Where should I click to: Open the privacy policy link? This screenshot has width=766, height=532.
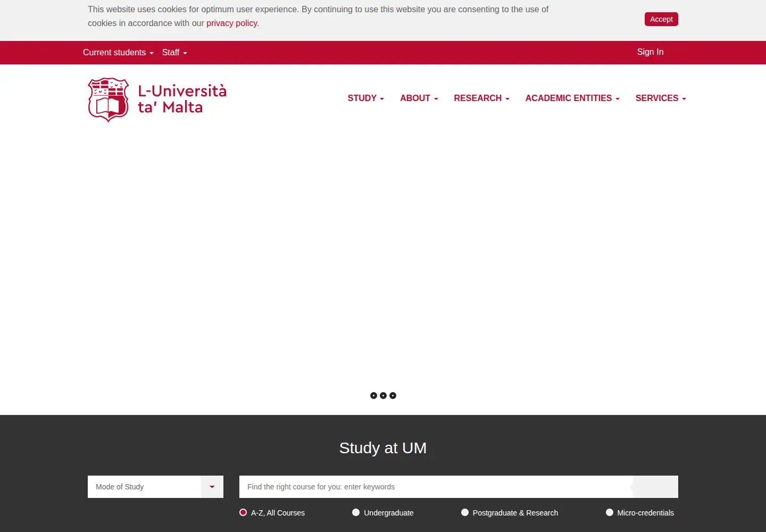click(232, 23)
